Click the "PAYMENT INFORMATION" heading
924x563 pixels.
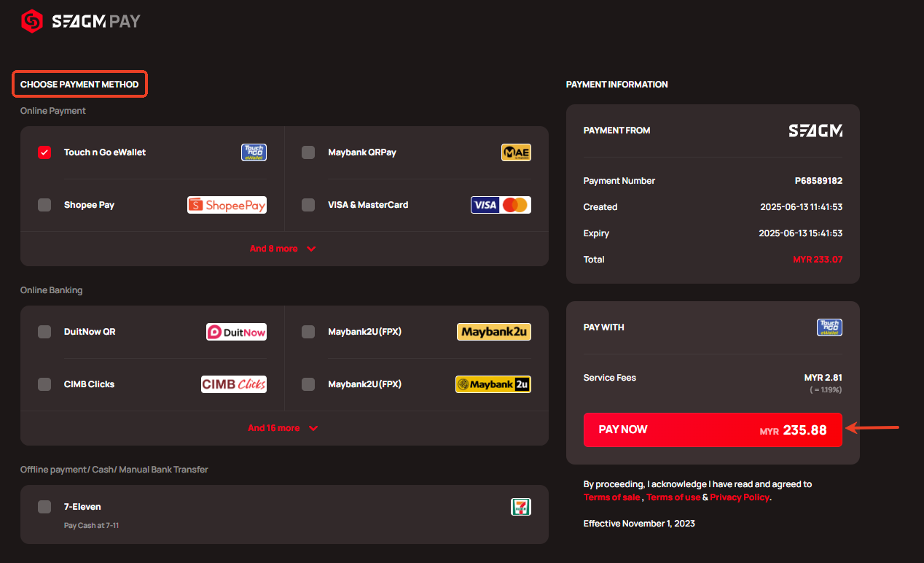click(617, 85)
